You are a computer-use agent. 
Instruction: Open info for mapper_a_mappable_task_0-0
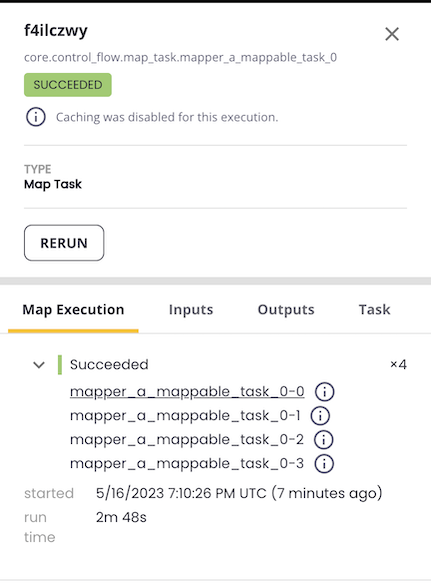(324, 392)
